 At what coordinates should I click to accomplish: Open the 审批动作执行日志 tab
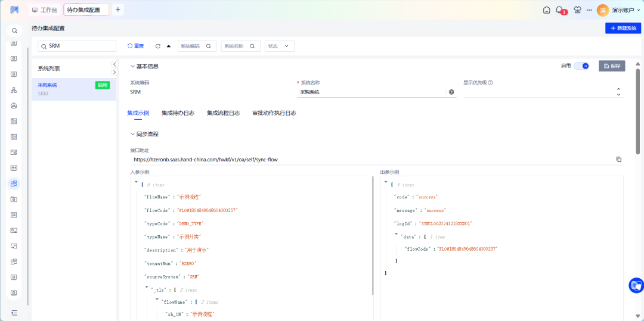tap(274, 113)
